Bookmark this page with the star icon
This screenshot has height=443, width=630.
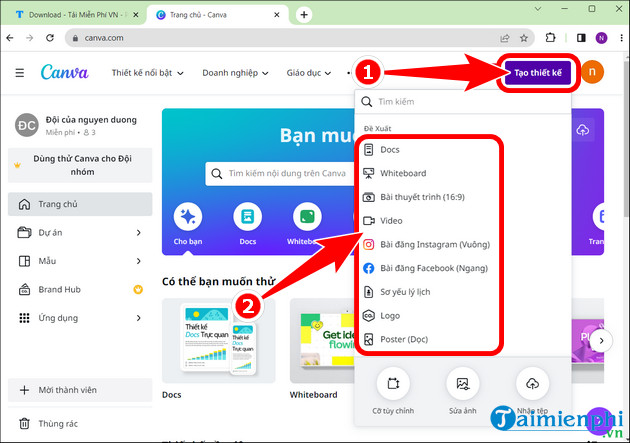(x=524, y=38)
